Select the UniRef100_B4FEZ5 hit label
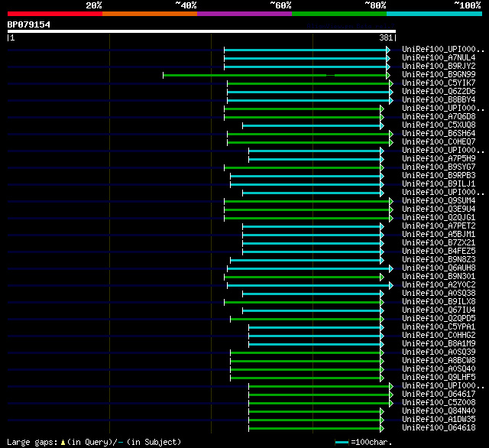 (439, 252)
